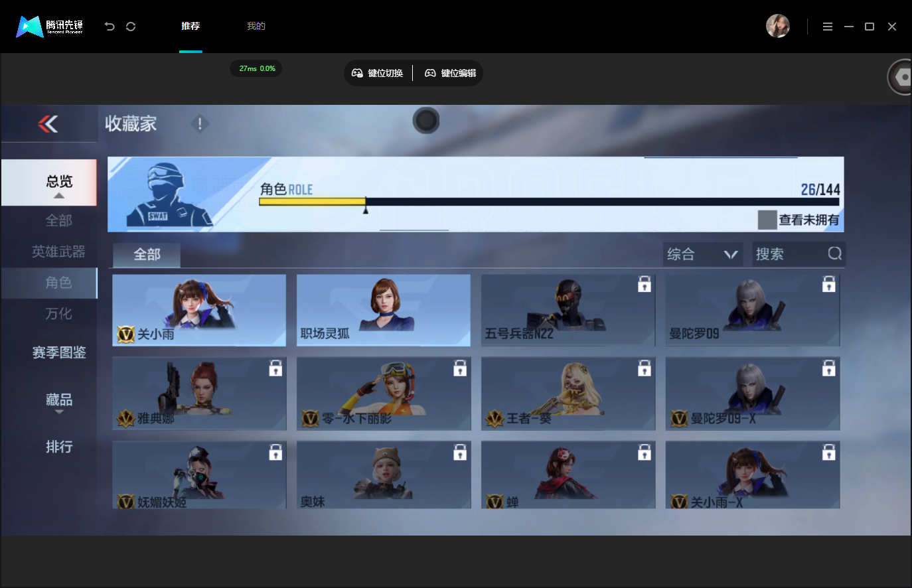Click the lock icon on 王者-葵 card

(645, 368)
